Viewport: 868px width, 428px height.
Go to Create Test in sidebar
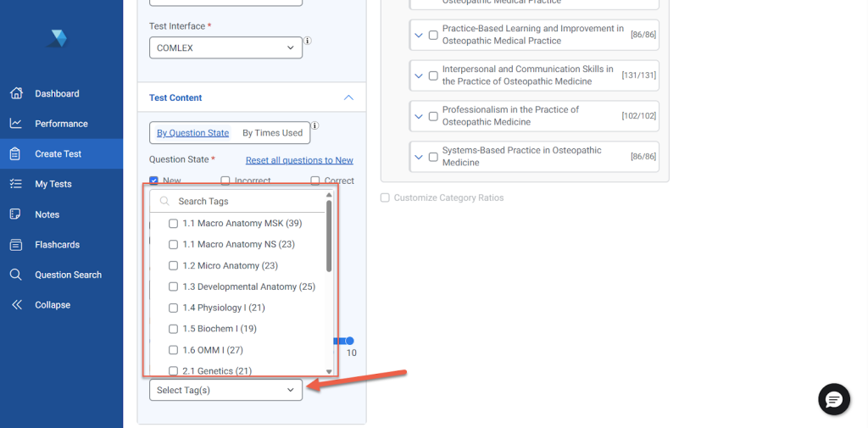58,154
